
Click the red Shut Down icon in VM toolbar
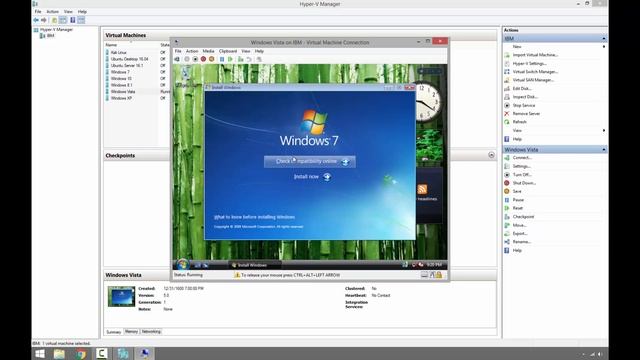point(203,59)
